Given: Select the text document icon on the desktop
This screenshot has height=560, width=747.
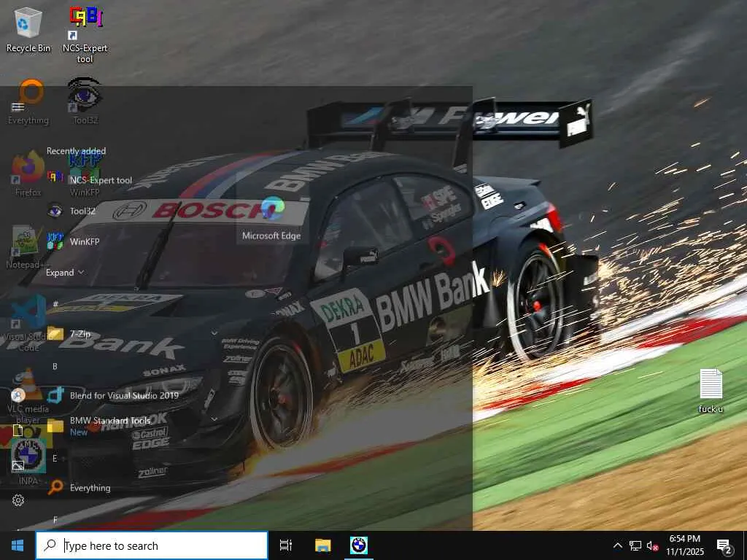Looking at the screenshot, I should click(711, 391).
